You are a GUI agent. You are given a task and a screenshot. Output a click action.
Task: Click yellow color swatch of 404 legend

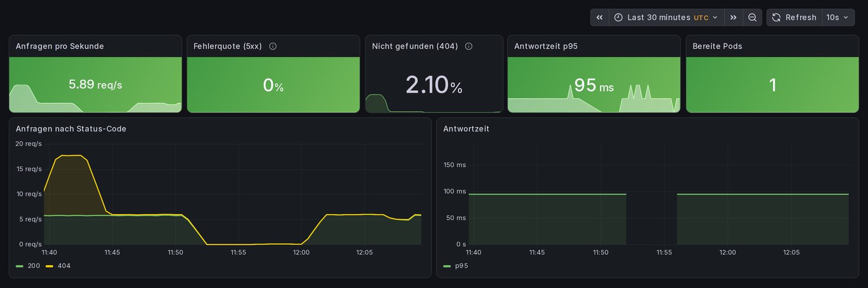click(x=49, y=266)
